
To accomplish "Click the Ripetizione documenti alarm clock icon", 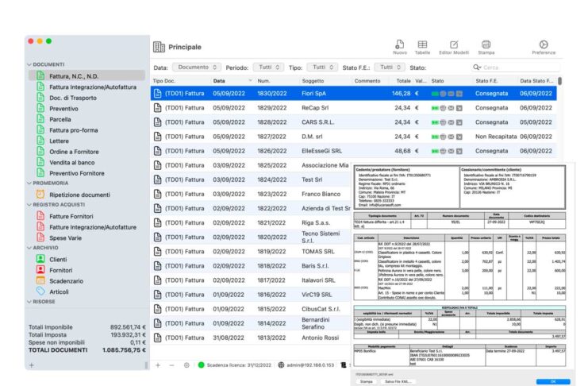I will (40, 194).
